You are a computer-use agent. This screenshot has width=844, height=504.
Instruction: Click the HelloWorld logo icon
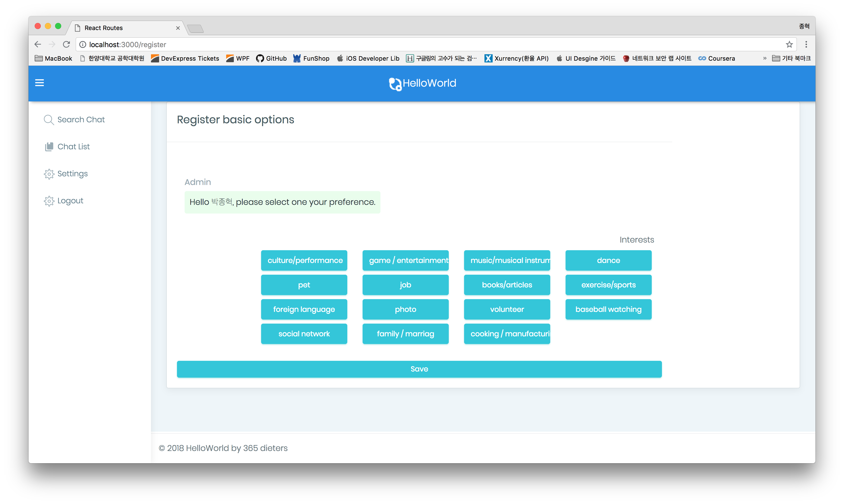[x=395, y=84]
